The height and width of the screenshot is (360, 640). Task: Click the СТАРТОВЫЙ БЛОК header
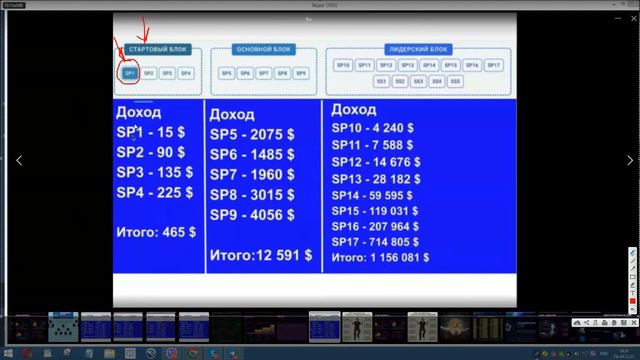(158, 49)
